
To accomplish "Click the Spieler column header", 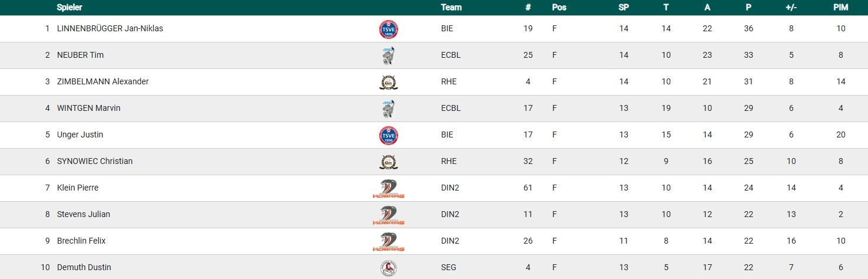I will (69, 8).
